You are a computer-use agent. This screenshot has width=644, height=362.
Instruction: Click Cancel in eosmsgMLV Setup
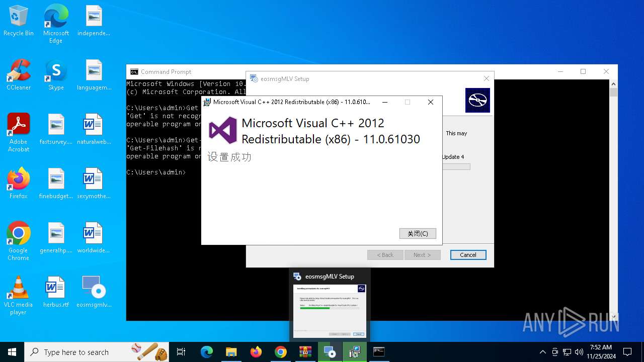468,255
